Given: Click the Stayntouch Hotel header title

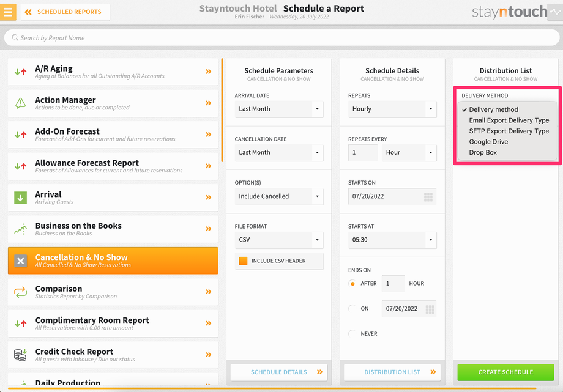Looking at the screenshot, I should coord(238,9).
